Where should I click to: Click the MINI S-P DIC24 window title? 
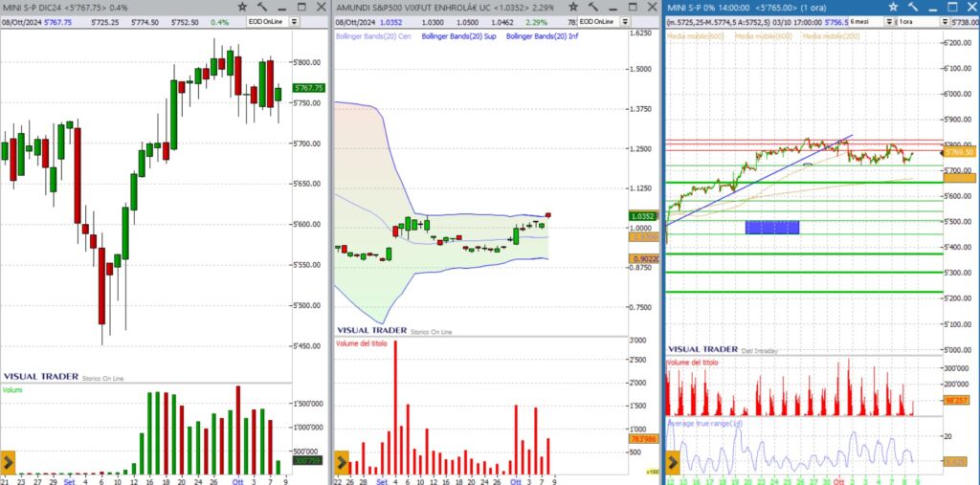pyautogui.click(x=66, y=8)
